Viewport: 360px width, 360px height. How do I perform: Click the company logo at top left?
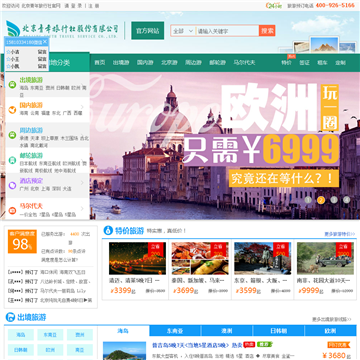pos(62,29)
